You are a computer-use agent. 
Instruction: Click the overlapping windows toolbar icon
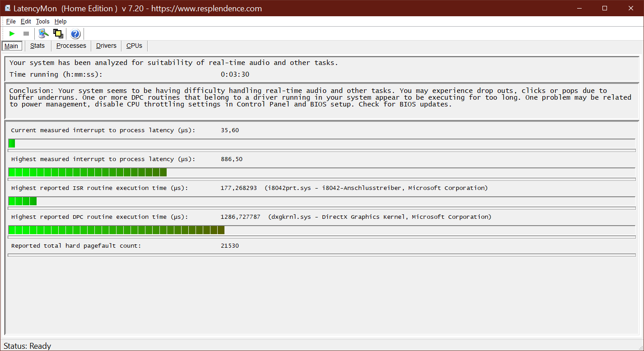pos(58,33)
